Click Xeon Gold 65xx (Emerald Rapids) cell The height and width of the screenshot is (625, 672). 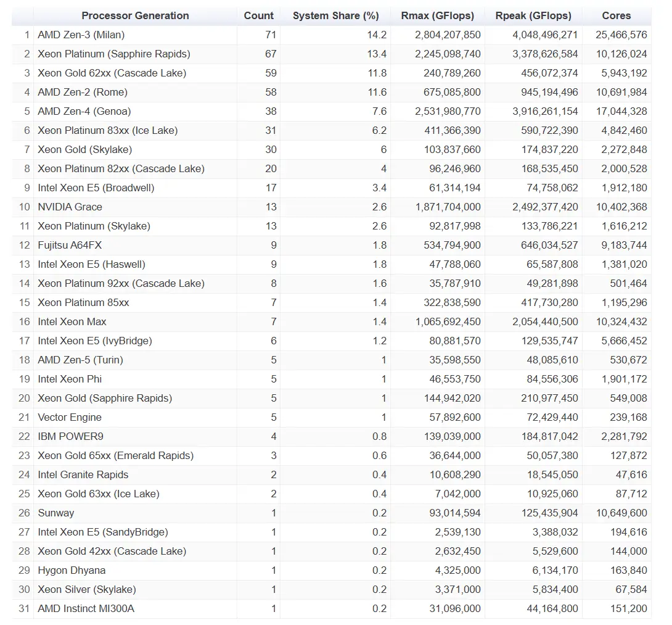click(x=116, y=455)
